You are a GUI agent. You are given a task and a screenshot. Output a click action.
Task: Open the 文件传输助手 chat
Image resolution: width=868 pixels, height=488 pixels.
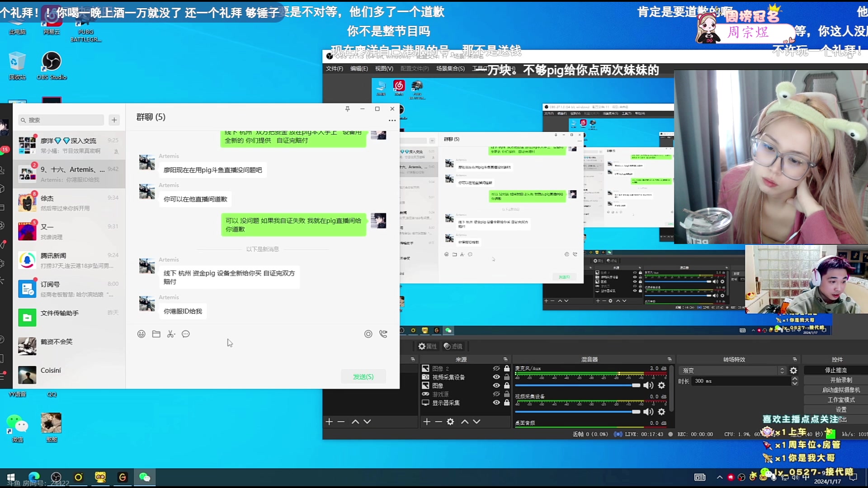(x=69, y=318)
